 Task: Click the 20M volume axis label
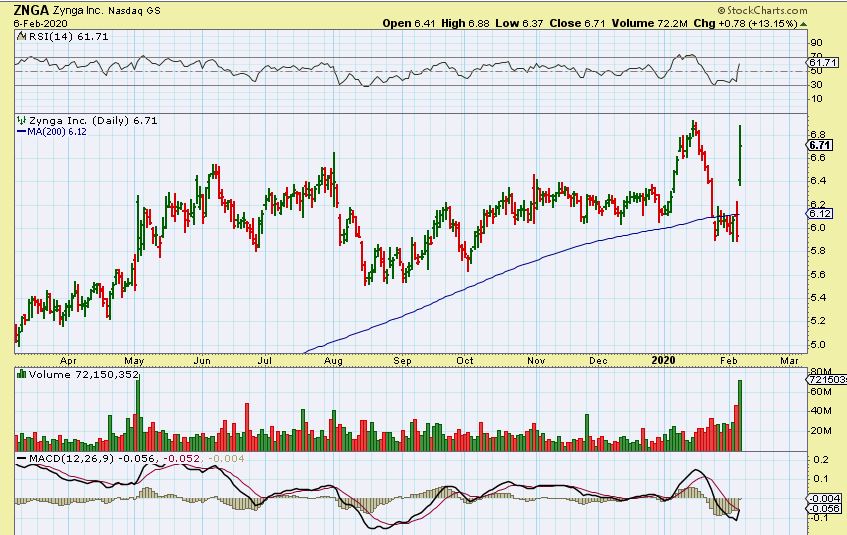pyautogui.click(x=821, y=431)
